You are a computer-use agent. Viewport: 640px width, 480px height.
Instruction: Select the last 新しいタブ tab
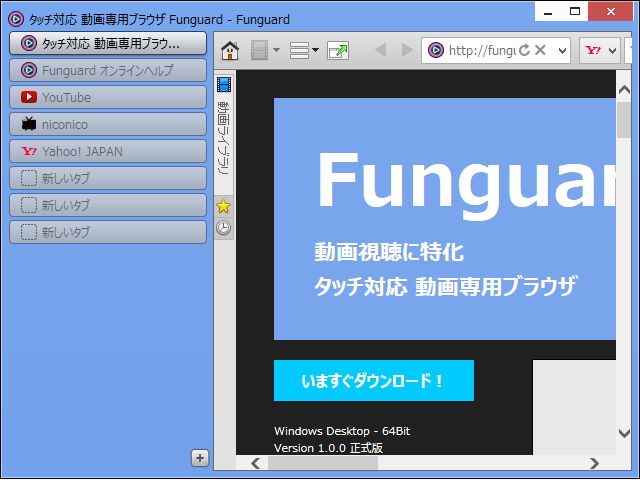(x=108, y=232)
